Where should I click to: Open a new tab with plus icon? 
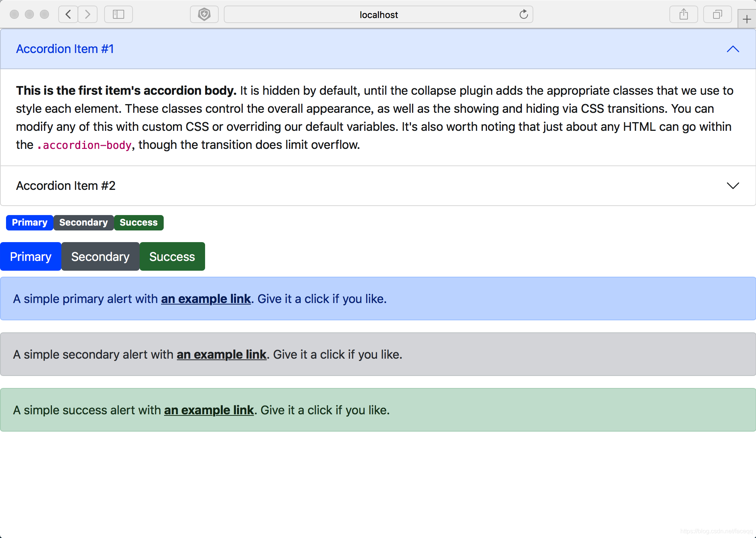(x=747, y=19)
